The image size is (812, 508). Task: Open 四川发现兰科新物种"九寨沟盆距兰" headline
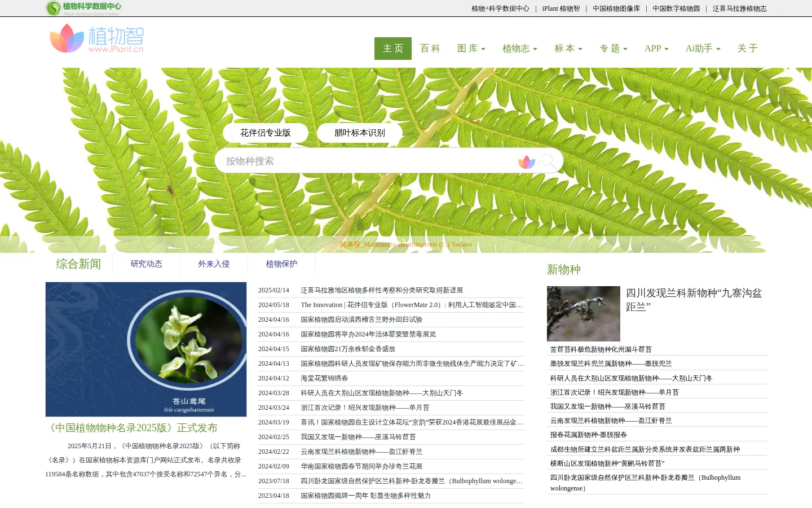coord(694,300)
